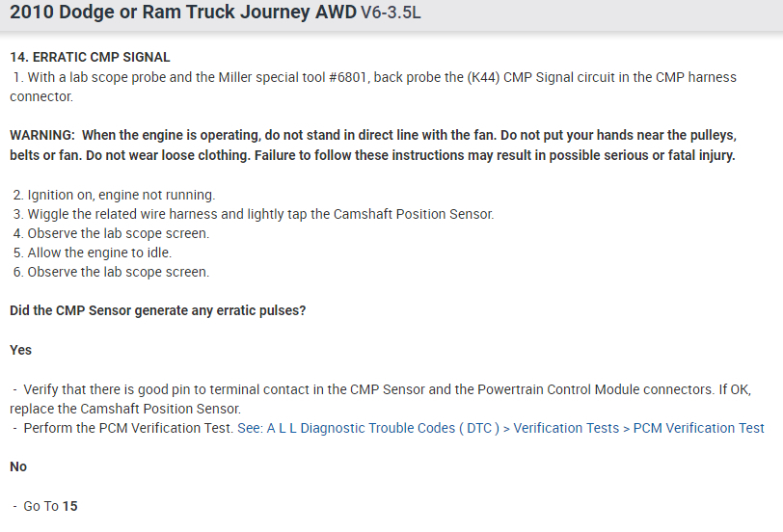Click the 'Go To 15' instruction

[50, 506]
